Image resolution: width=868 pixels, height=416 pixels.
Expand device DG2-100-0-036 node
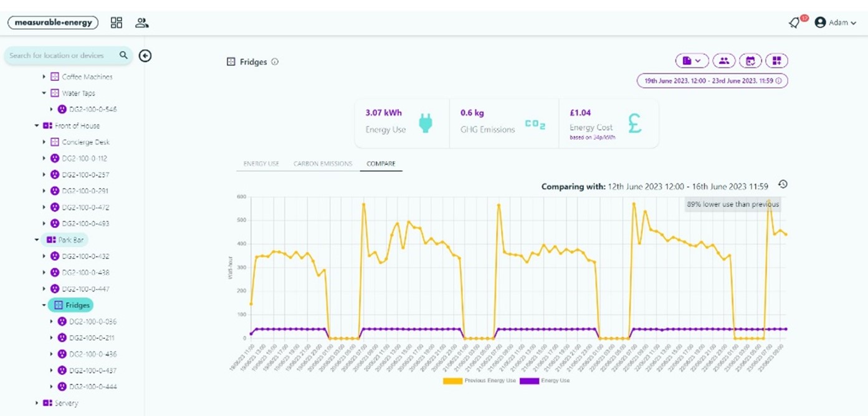point(52,321)
